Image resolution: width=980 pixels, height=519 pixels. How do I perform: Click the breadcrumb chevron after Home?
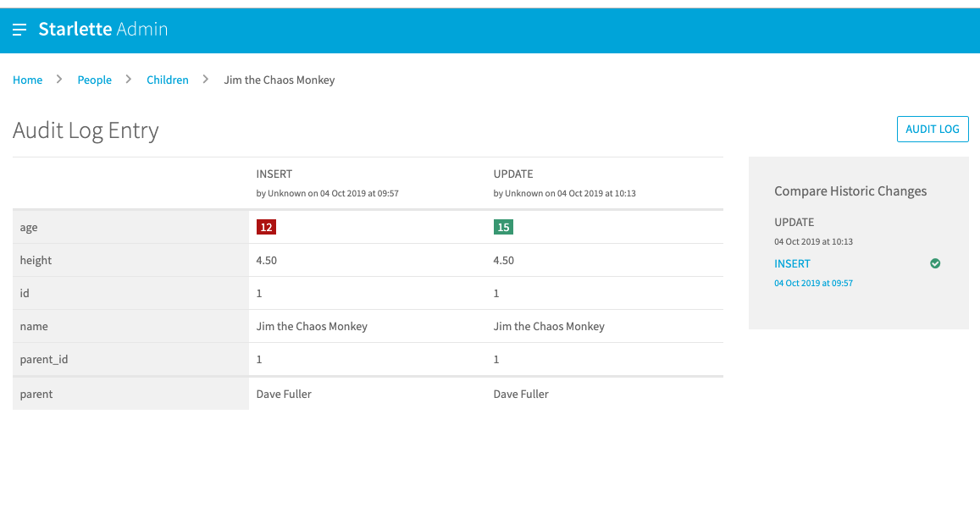click(58, 79)
